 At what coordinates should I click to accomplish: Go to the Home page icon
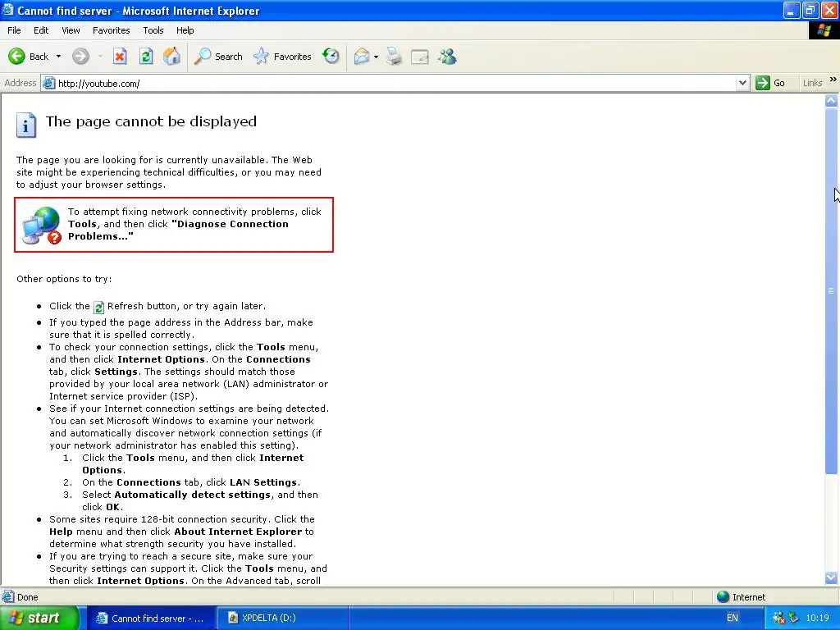tap(171, 57)
